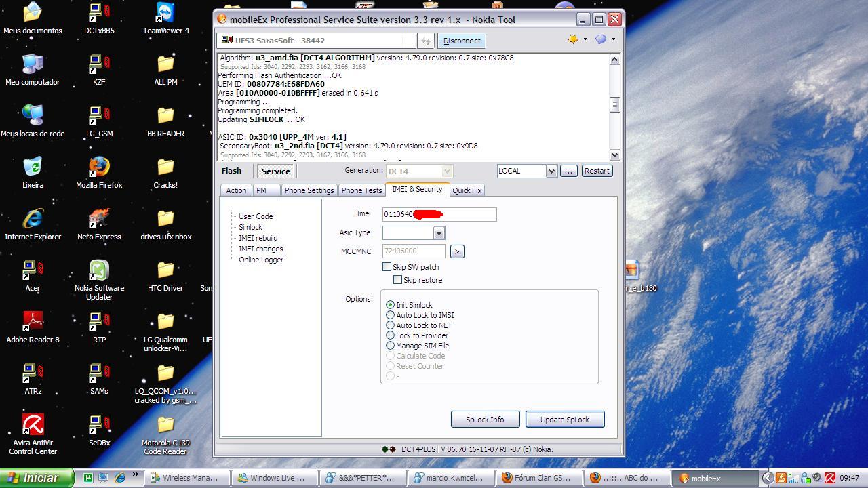Open speech bubble dropdown arrow
Viewport: 868px width, 488px height.
point(613,39)
